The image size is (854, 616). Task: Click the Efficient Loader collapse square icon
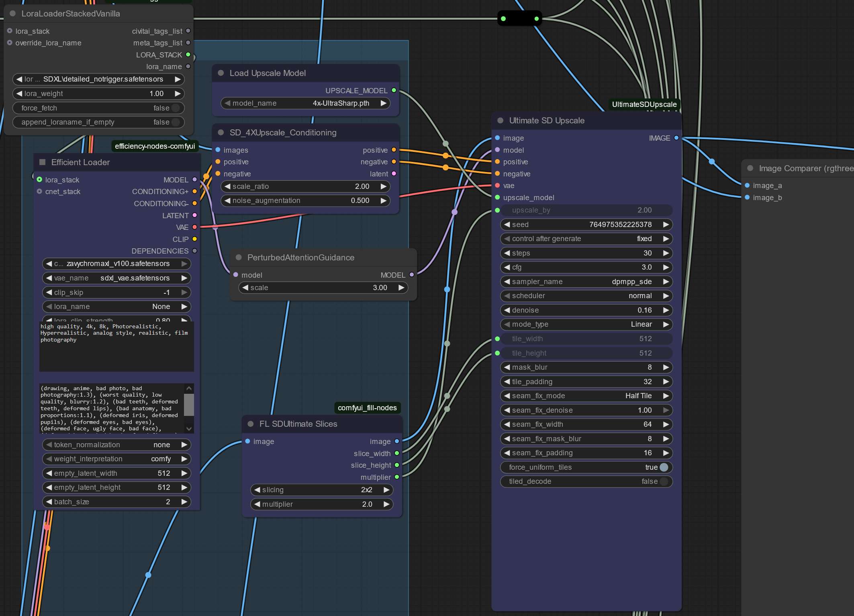click(42, 162)
